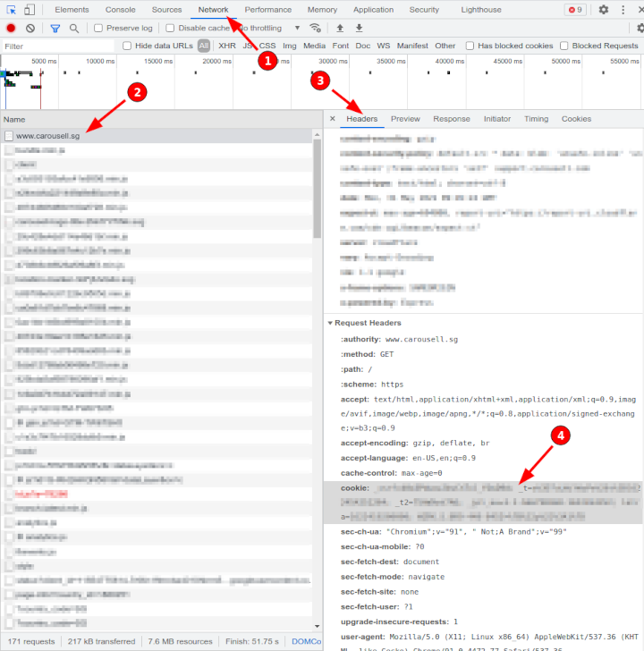The width and height of the screenshot is (644, 651).
Task: Show the 9 errors badge
Action: click(575, 10)
